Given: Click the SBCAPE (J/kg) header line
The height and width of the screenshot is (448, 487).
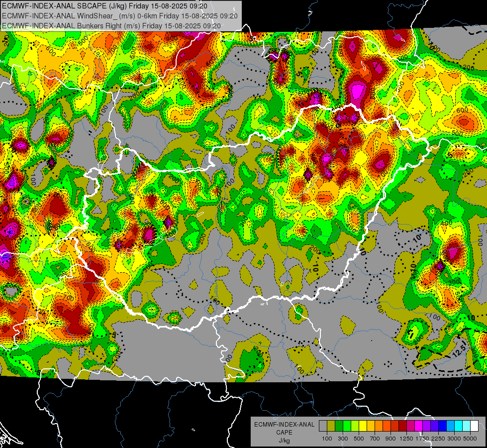Looking at the screenshot, I should point(104,6).
